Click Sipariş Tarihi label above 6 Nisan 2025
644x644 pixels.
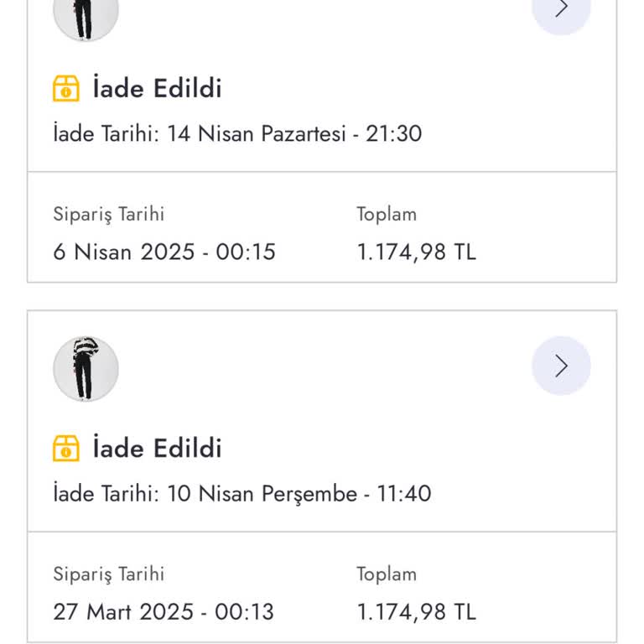pos(109,214)
